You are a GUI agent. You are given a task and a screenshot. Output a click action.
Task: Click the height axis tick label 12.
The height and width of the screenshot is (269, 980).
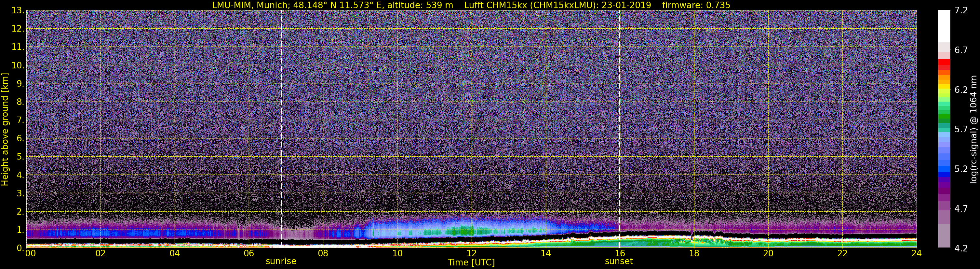coord(18,29)
